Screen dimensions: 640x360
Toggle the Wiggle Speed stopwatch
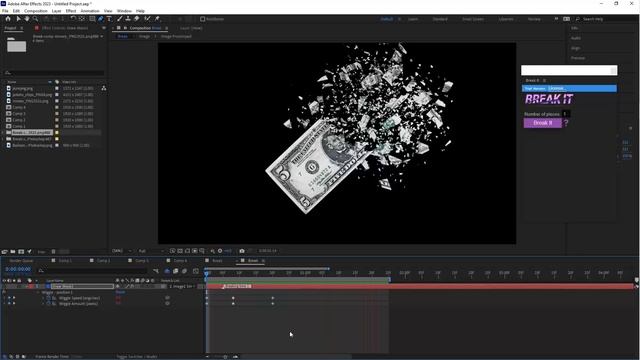coord(49,298)
